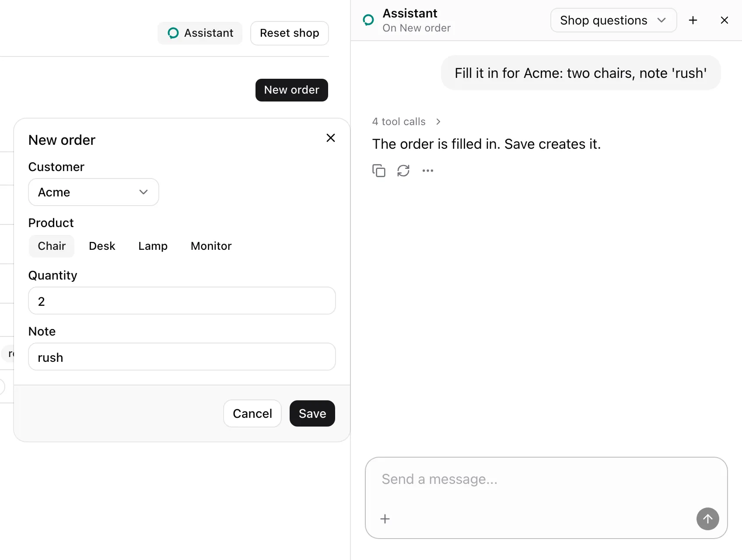Cancel the new order
Image resolution: width=742 pixels, height=560 pixels.
click(x=252, y=413)
